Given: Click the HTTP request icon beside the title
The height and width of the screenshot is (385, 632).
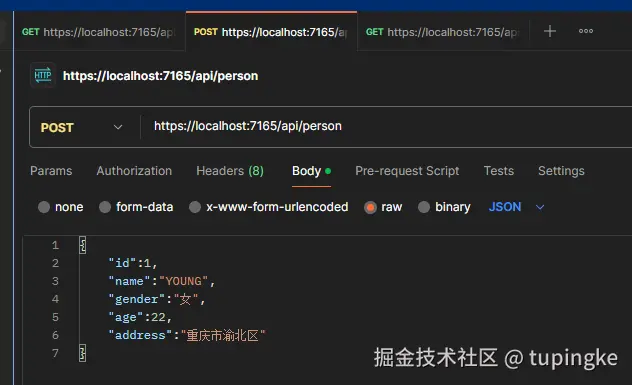Looking at the screenshot, I should 43,75.
